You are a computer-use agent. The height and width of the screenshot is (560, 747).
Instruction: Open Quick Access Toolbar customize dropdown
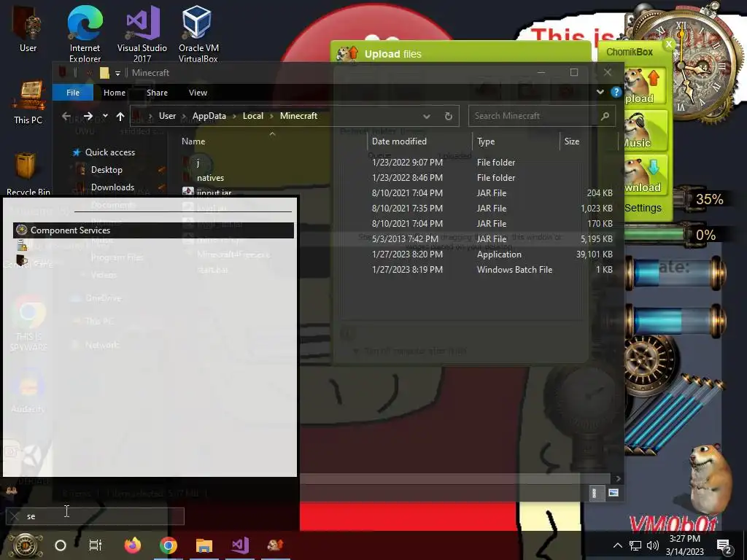pyautogui.click(x=117, y=74)
